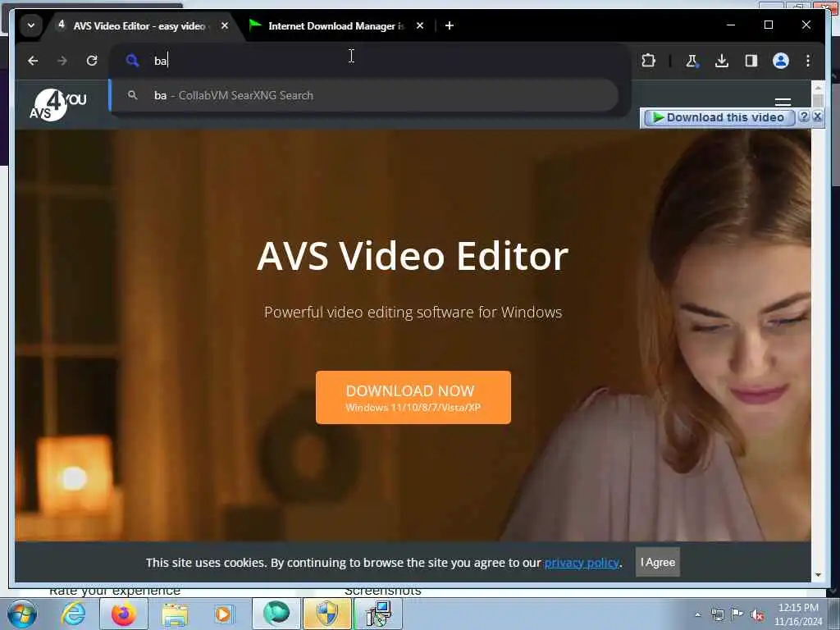Open Windows Media Player from taskbar
The image size is (840, 630).
pyautogui.click(x=223, y=614)
